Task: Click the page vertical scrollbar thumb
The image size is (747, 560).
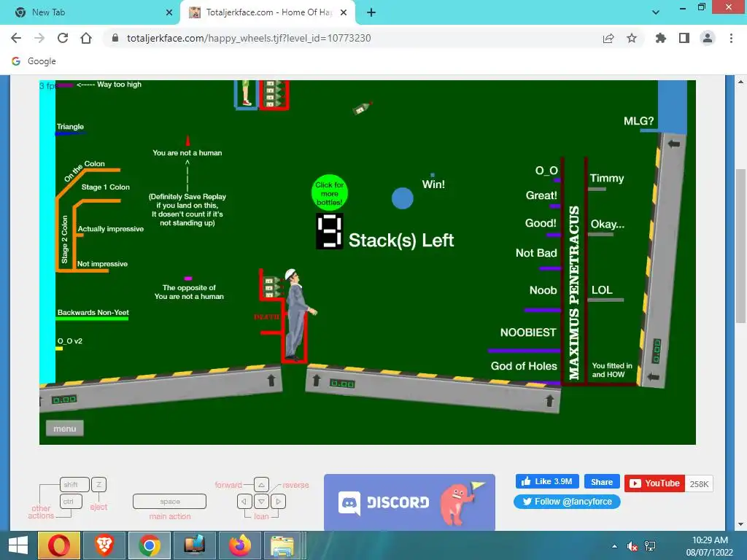Action: (x=740, y=246)
